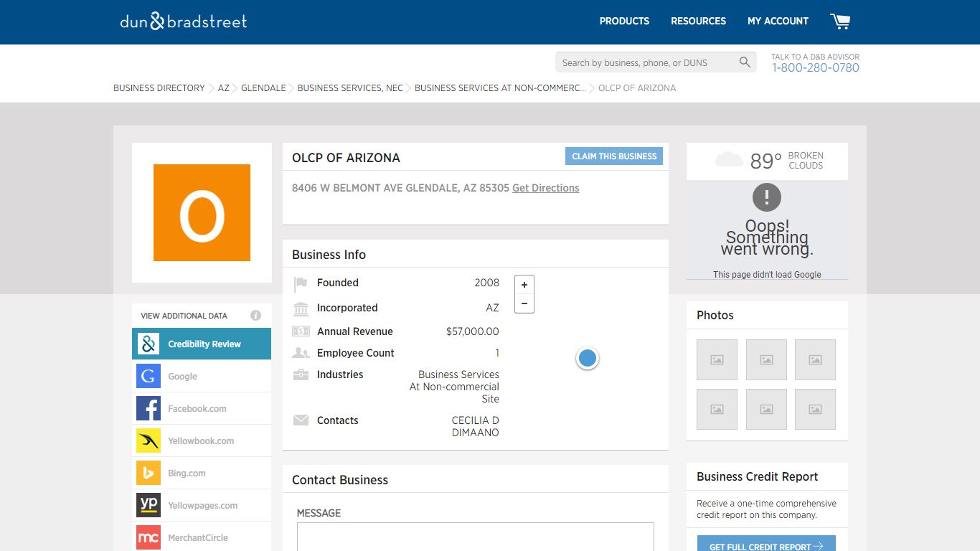Click the 2008 founded year value
The width and height of the screenshot is (980, 551).
(486, 283)
